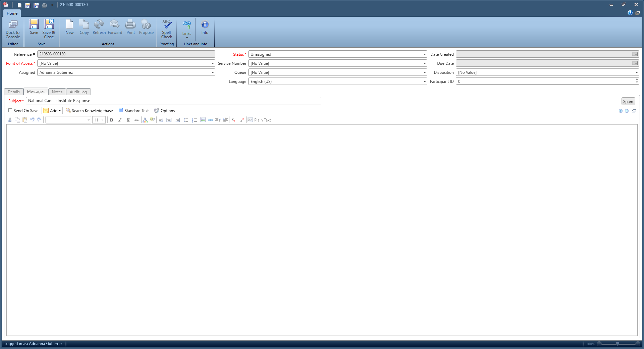Insert a bulleted list in the message
Image resolution: width=644 pixels, height=349 pixels.
(186, 120)
